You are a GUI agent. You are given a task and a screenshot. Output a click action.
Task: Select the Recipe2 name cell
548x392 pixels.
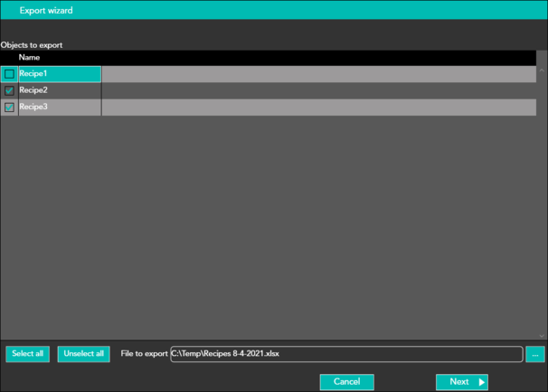coord(59,91)
